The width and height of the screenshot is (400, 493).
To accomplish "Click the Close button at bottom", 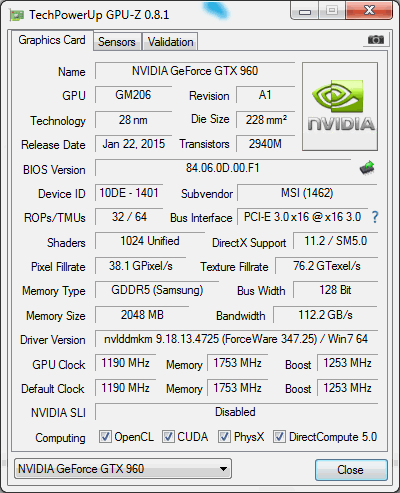I will pos(351,470).
